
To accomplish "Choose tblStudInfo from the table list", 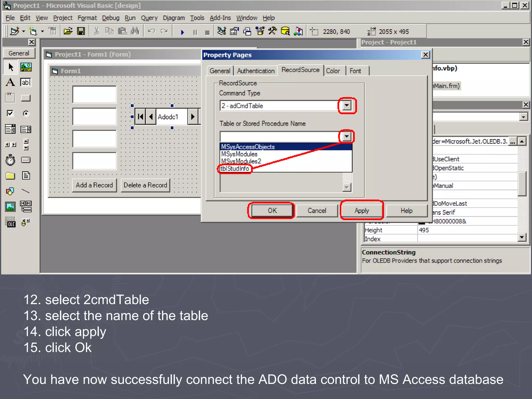I will (x=235, y=168).
